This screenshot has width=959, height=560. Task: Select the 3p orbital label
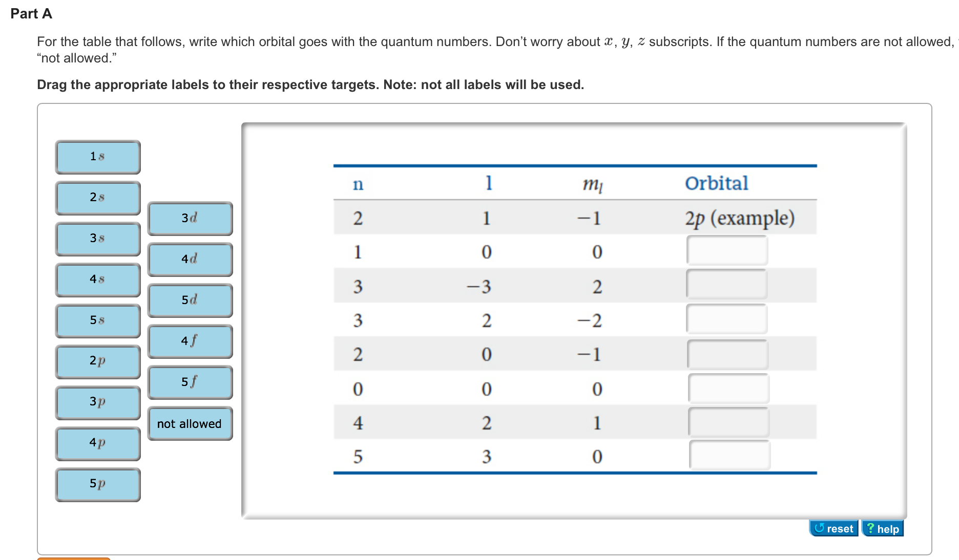tap(97, 403)
